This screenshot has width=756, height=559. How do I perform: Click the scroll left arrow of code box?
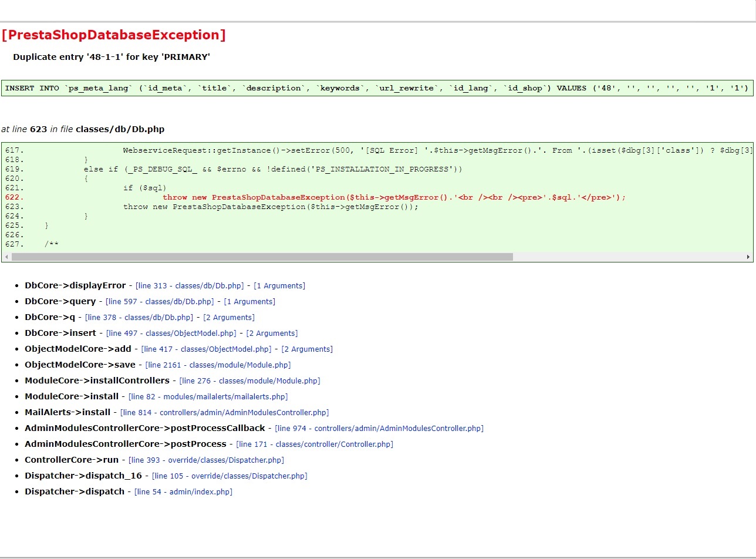tap(6, 257)
